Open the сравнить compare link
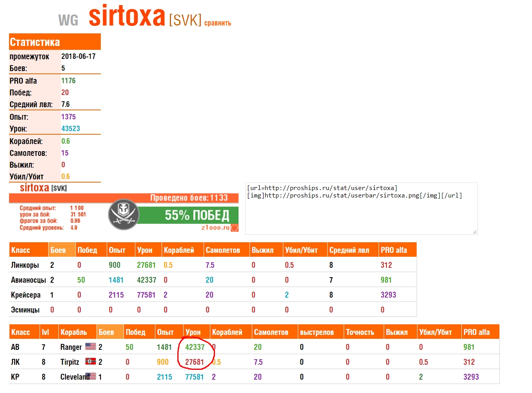The image size is (532, 393). pyautogui.click(x=218, y=23)
